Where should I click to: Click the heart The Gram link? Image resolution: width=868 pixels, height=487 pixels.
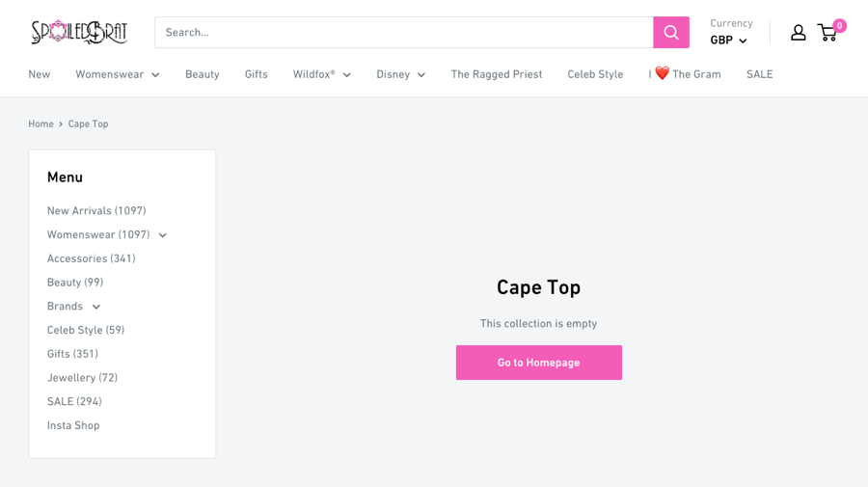[x=685, y=74]
